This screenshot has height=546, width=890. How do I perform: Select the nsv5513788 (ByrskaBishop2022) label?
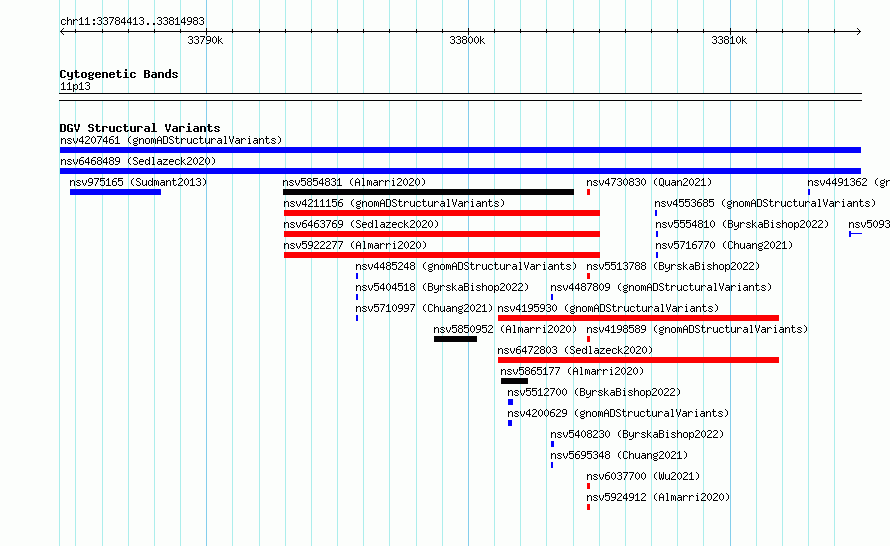point(673,266)
